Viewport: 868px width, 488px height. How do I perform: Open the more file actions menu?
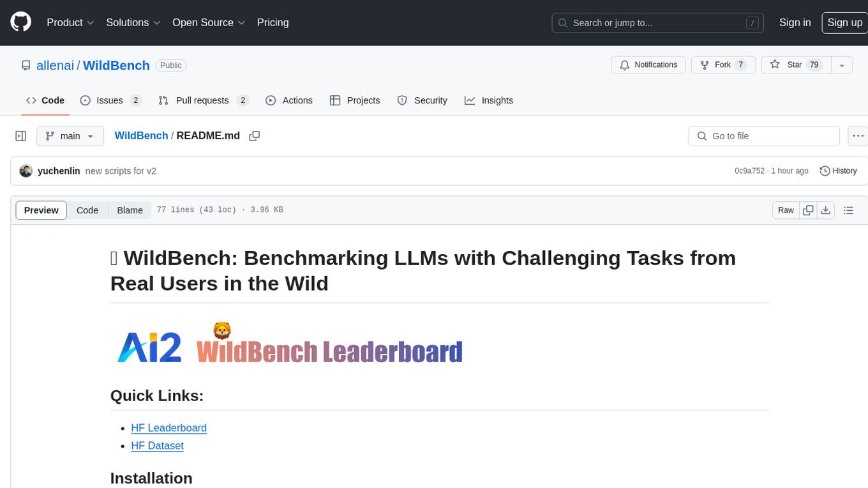click(x=858, y=136)
